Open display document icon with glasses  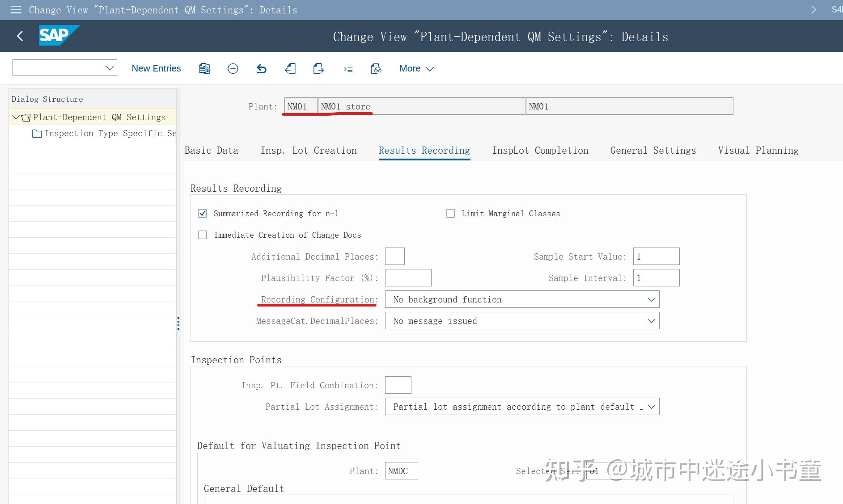click(376, 68)
